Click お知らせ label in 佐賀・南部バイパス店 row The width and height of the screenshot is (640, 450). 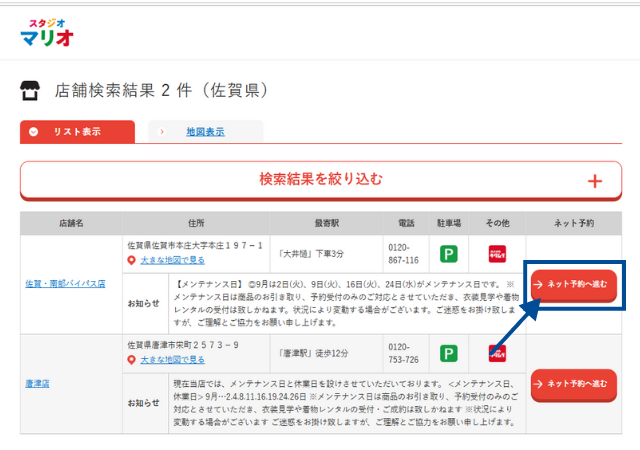(144, 303)
